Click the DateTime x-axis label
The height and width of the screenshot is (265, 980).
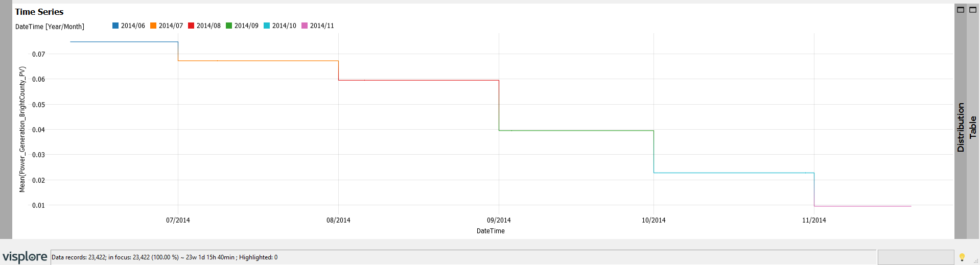tap(491, 231)
